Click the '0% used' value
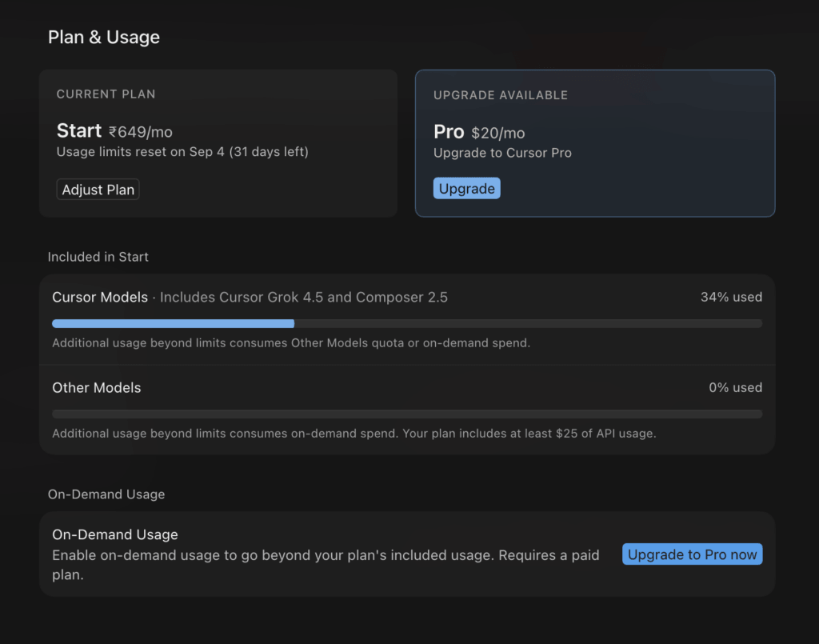 pos(736,387)
